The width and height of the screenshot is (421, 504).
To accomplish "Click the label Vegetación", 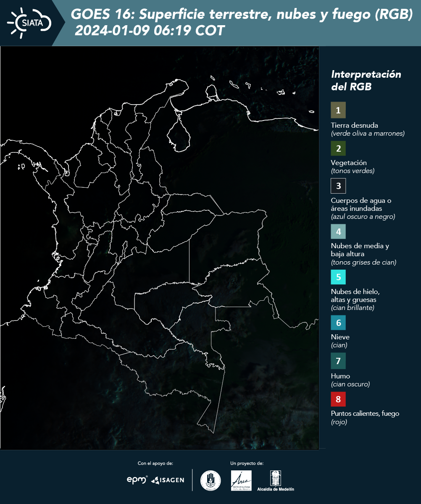I will click(349, 163).
